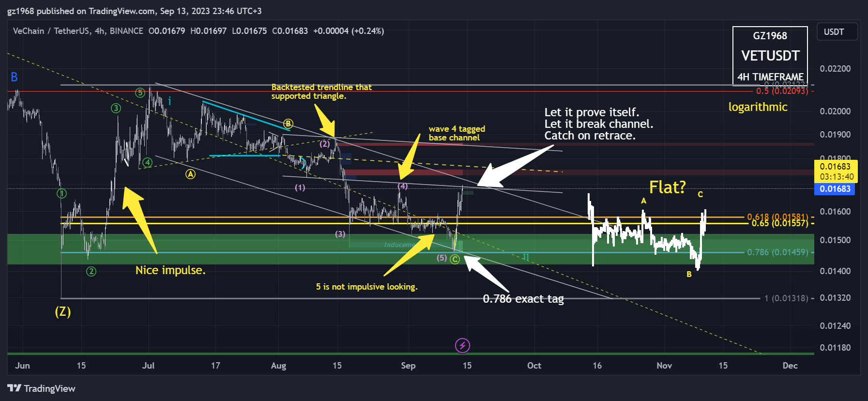Select the 'Let it prove itself.' text block
Screen dimensions: 868x401
click(x=599, y=124)
